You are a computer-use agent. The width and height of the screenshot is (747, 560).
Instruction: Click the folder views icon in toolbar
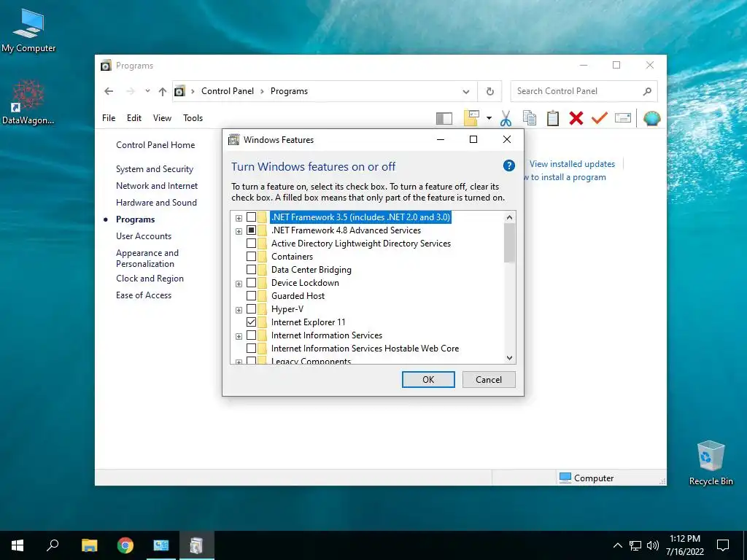(x=471, y=118)
